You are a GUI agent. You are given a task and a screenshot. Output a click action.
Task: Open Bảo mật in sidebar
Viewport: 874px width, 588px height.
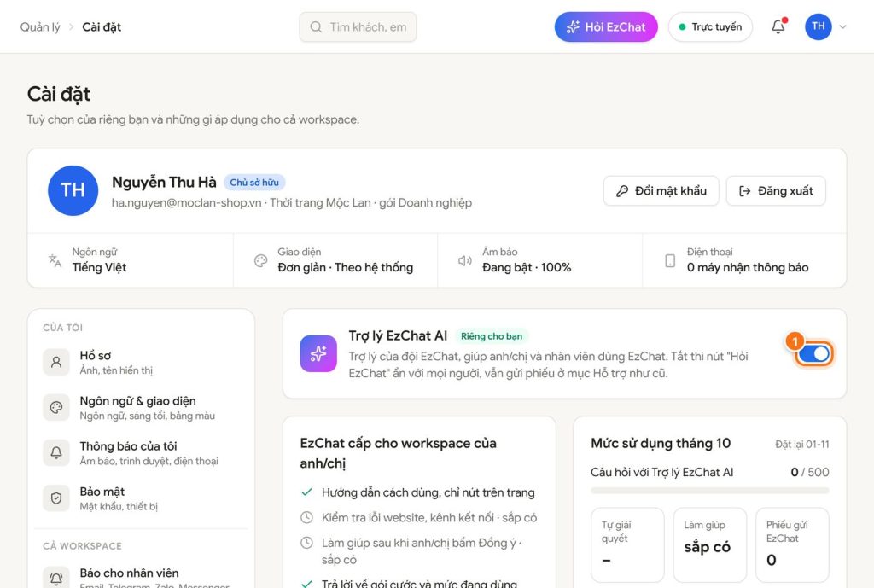coord(141,498)
